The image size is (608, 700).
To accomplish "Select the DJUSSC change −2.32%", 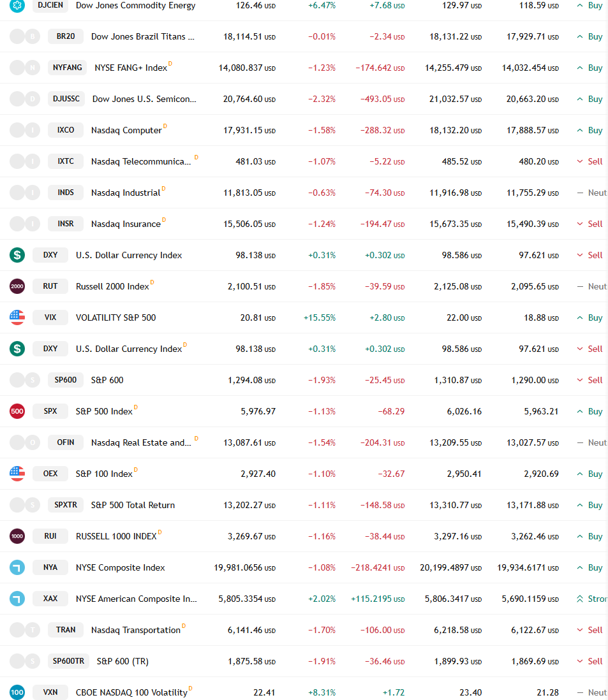I will click(322, 99).
